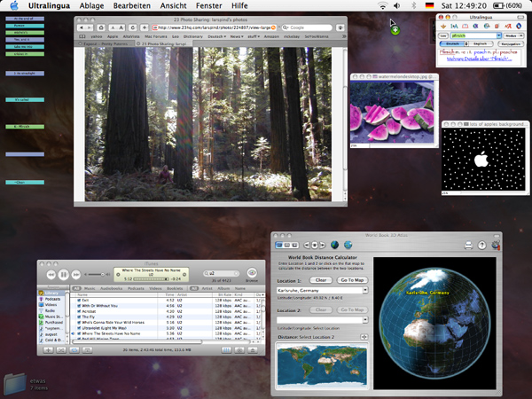Open Deutsch bookmarks dropdown in Safari
This screenshot has height=399, width=532.
tap(216, 36)
